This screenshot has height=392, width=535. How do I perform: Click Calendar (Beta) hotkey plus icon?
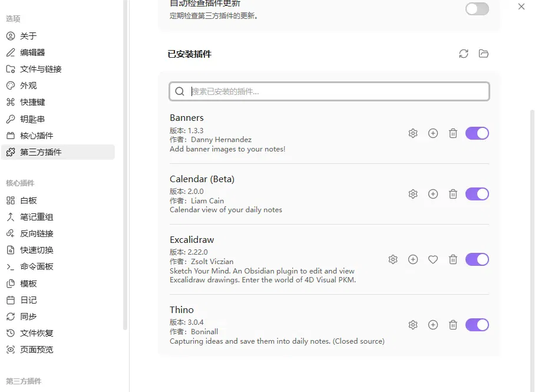433,194
